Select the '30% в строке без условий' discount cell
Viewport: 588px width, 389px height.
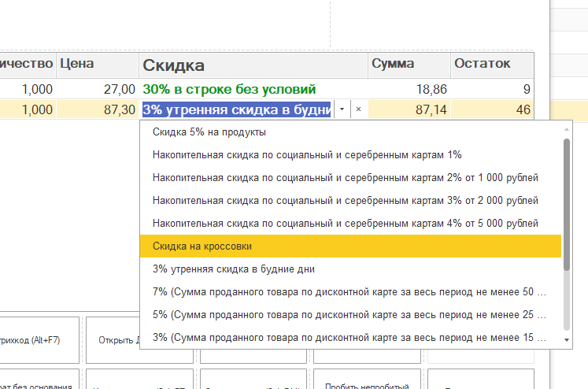(253, 89)
